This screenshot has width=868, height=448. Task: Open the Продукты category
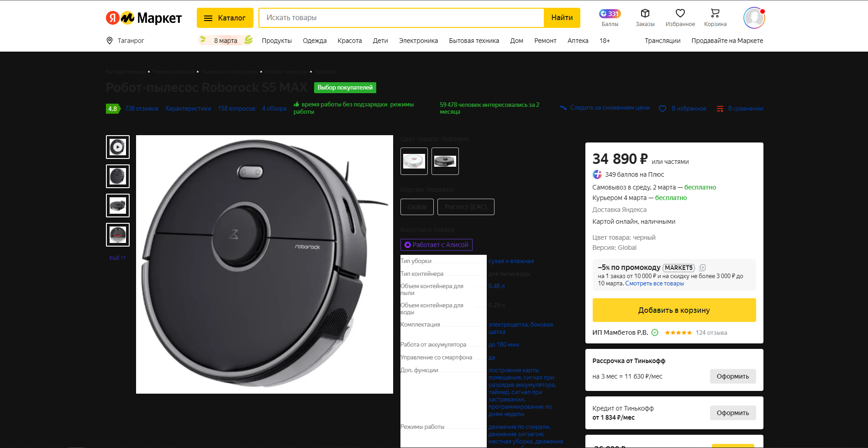click(277, 41)
